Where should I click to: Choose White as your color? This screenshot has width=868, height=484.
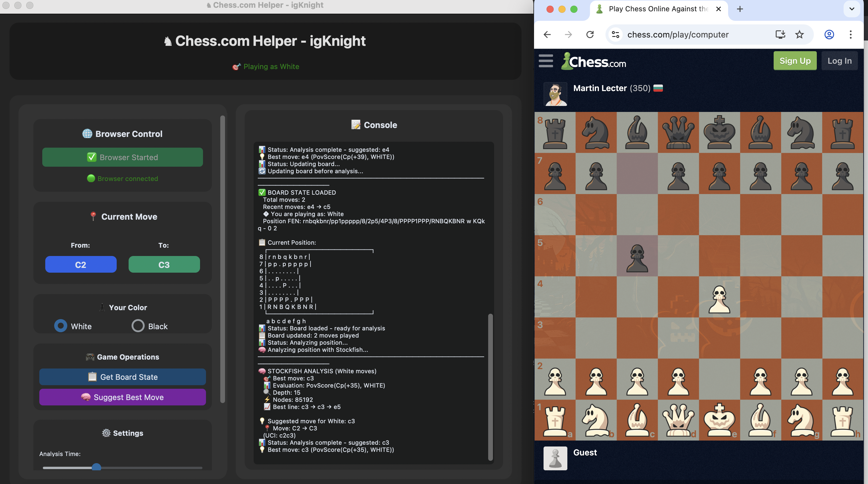(61, 326)
